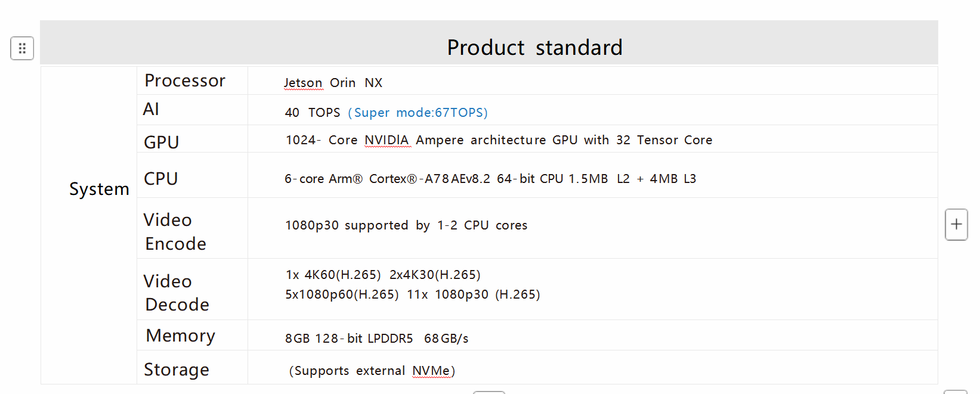Place cursor in the Processor cell
Image resolution: width=980 pixels, height=394 pixels.
click(192, 80)
